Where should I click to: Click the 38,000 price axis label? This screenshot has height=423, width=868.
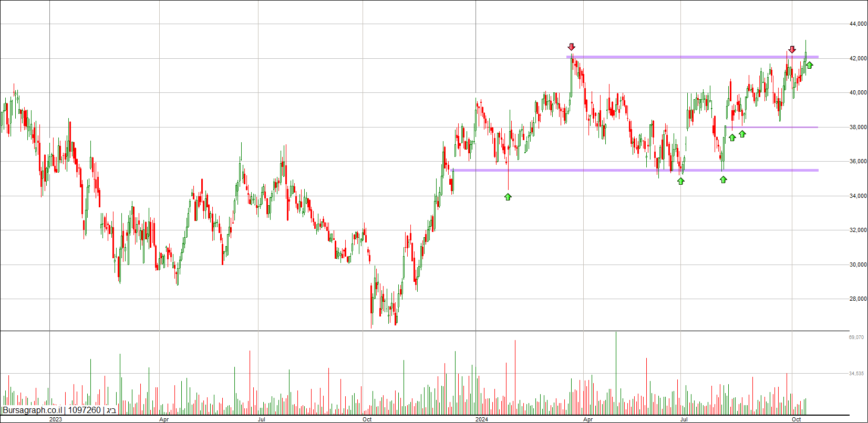point(859,127)
